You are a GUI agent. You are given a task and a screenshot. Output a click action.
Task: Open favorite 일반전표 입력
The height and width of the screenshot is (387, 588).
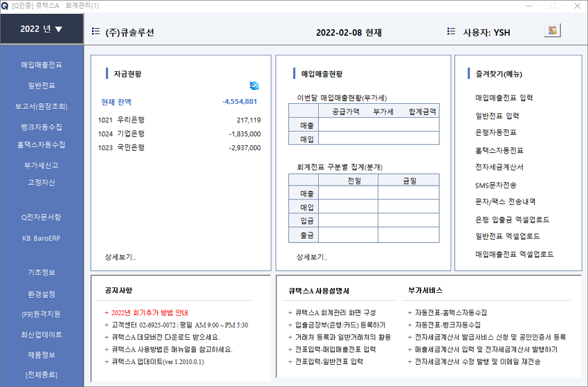point(497,116)
